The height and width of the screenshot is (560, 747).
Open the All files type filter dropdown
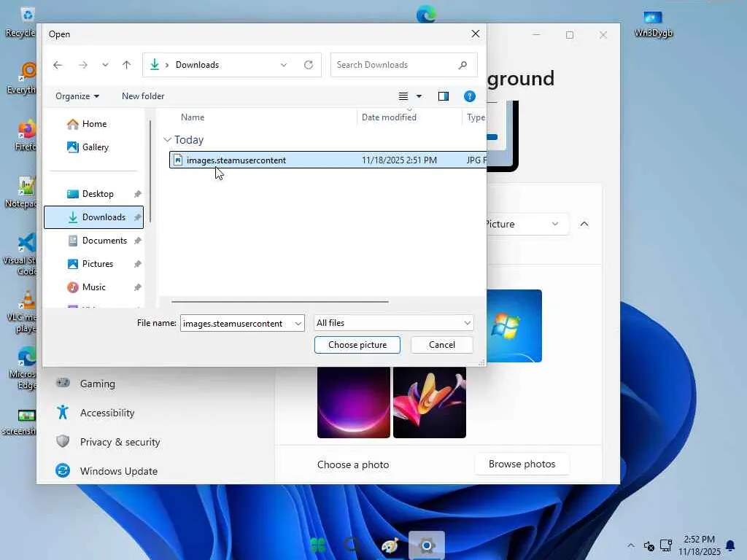393,323
